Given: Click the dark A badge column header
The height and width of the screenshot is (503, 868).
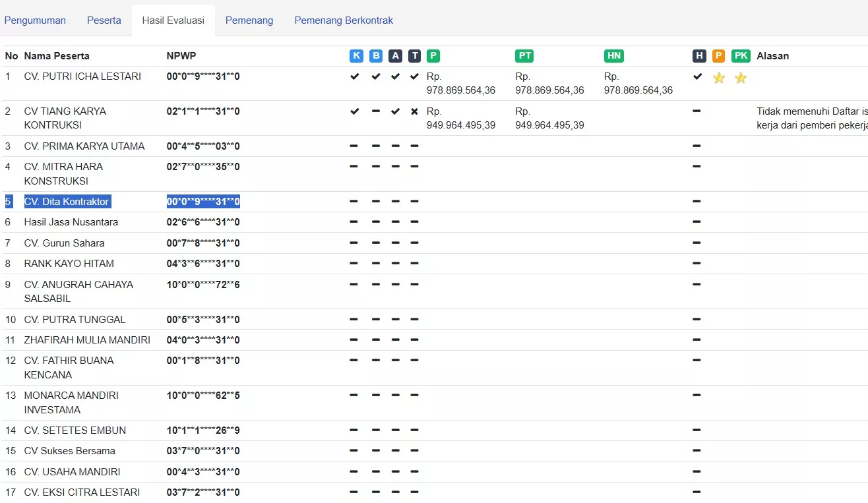Looking at the screenshot, I should pyautogui.click(x=395, y=56).
